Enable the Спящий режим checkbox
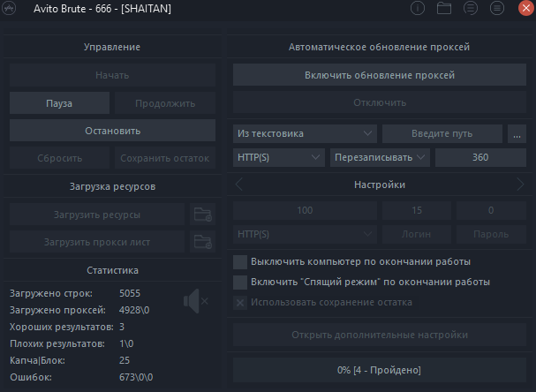This screenshot has width=536, height=392. pyautogui.click(x=239, y=283)
